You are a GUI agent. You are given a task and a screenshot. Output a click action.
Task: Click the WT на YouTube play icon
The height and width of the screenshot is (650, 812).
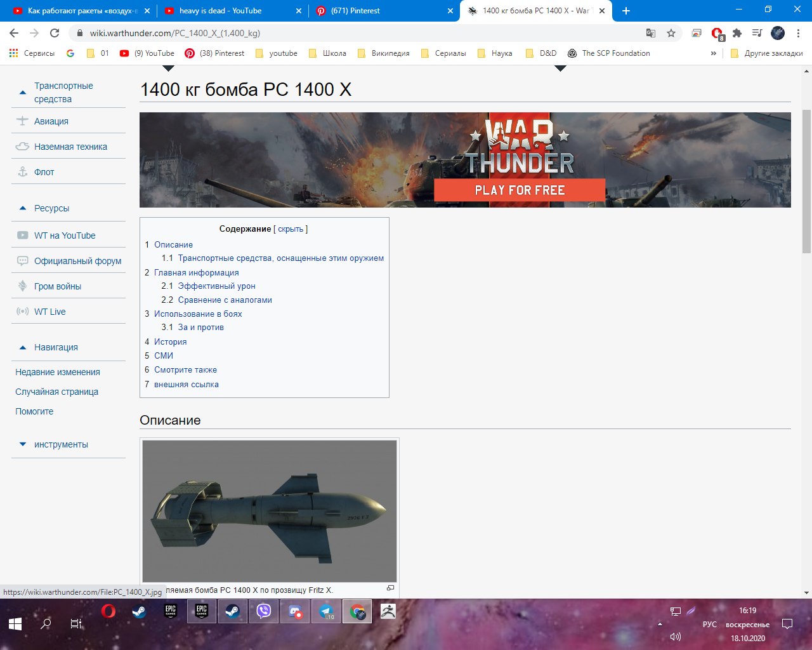[x=22, y=235]
